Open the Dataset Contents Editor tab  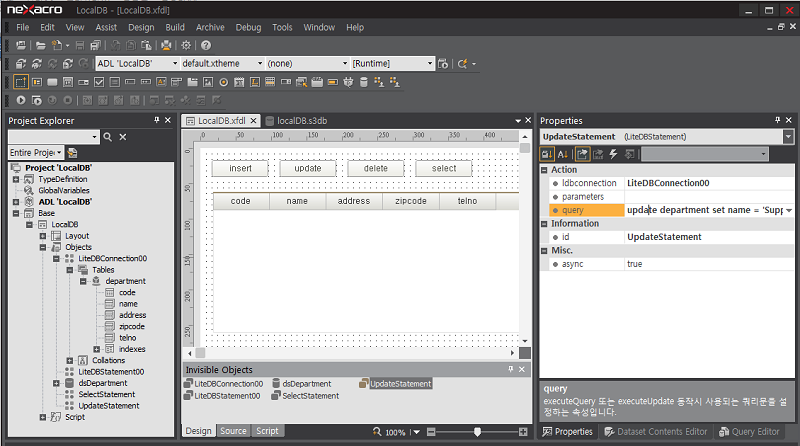(x=656, y=432)
